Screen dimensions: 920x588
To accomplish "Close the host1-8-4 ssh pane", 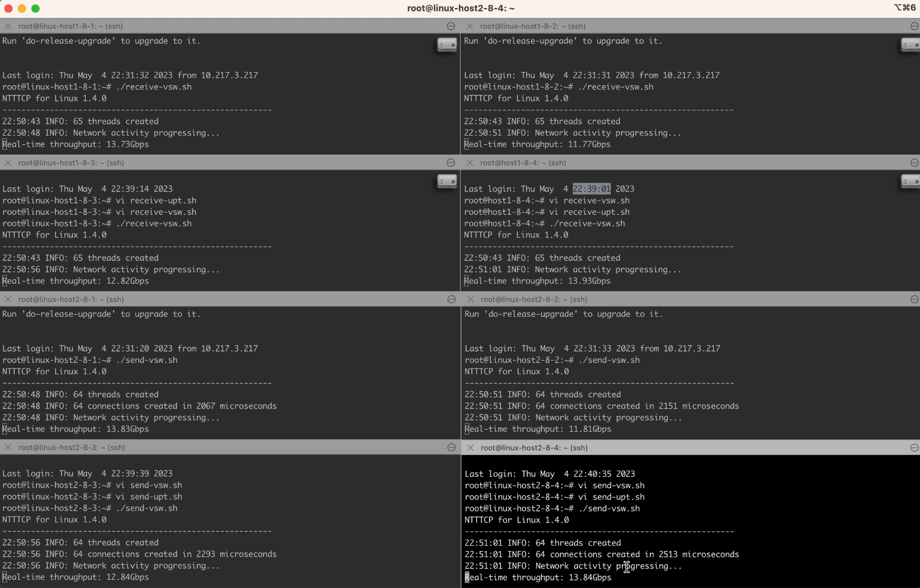I will coord(470,163).
